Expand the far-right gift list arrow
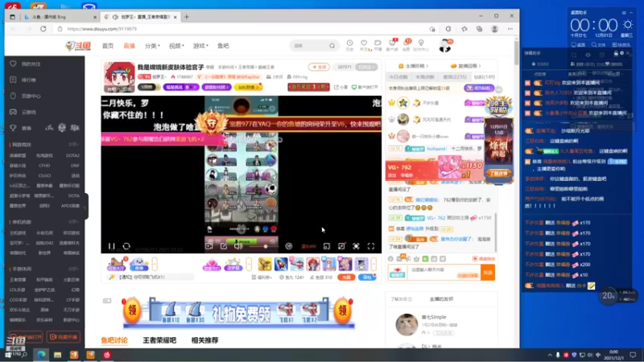Screen dimensions: 644x362 tap(374, 264)
